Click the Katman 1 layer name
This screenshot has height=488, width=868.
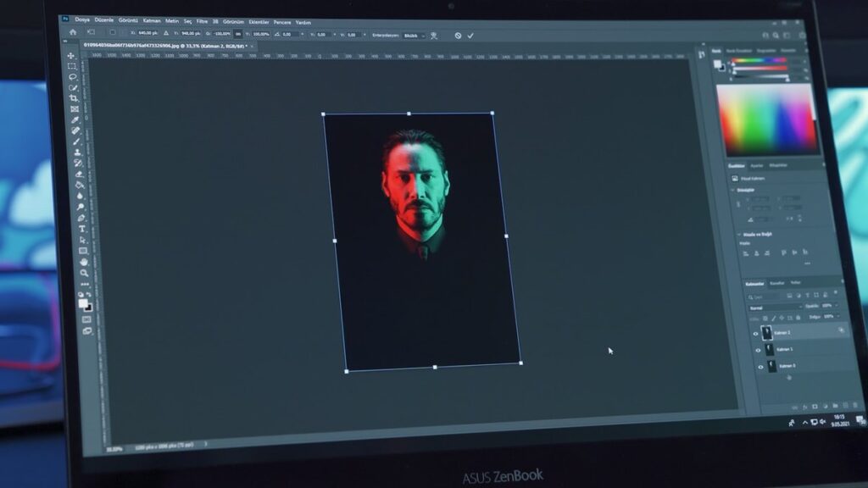pyautogui.click(x=784, y=349)
